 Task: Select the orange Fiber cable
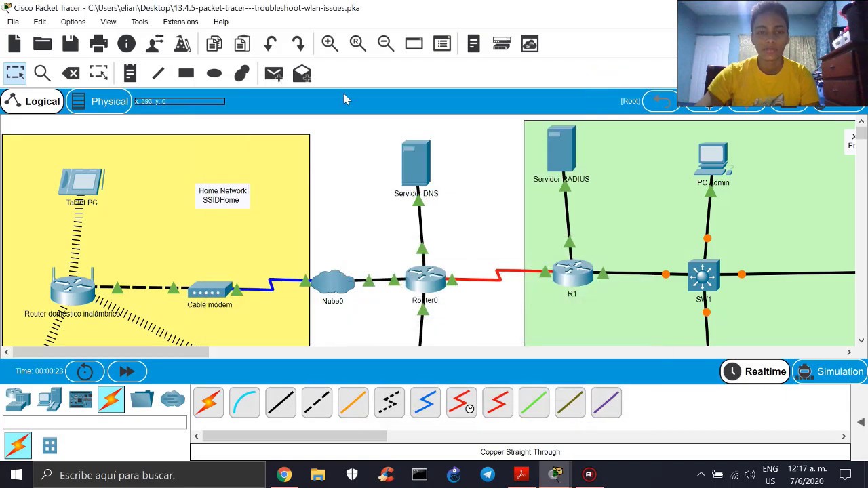pyautogui.click(x=353, y=402)
